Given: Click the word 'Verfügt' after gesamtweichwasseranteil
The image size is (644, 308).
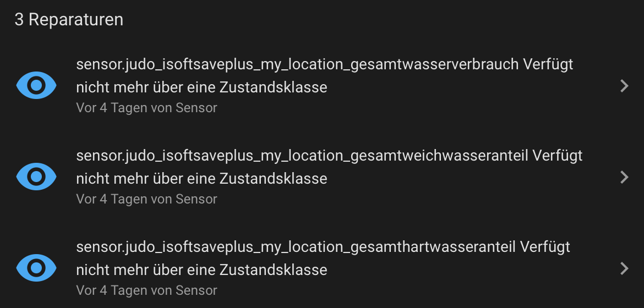Looking at the screenshot, I should [x=557, y=156].
